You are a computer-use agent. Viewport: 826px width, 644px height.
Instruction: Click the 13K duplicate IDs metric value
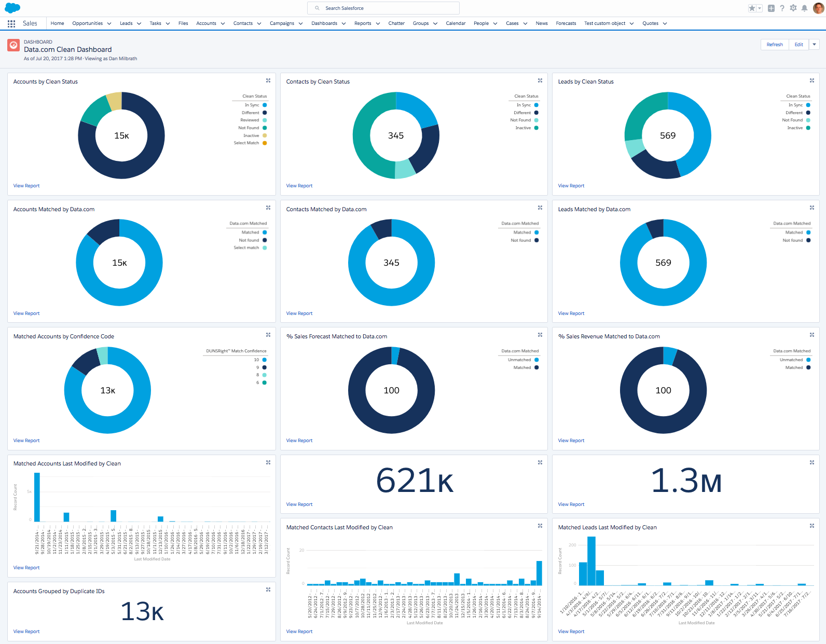pyautogui.click(x=142, y=611)
